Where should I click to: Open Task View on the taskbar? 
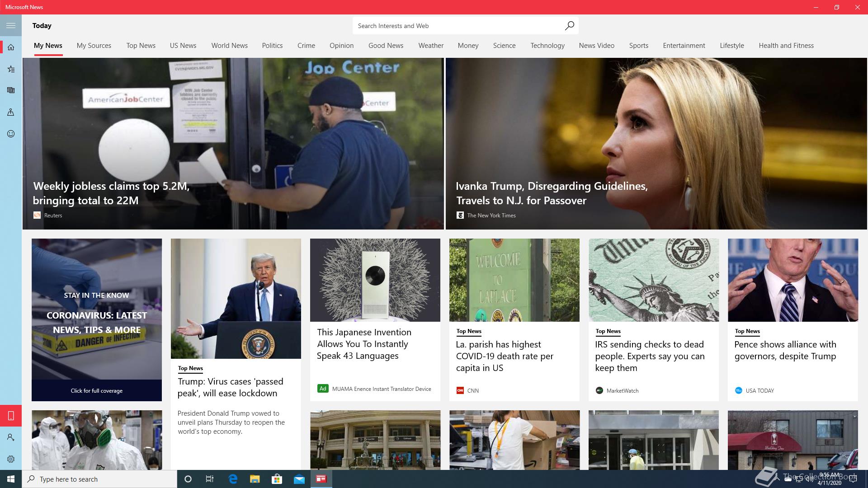pyautogui.click(x=210, y=479)
